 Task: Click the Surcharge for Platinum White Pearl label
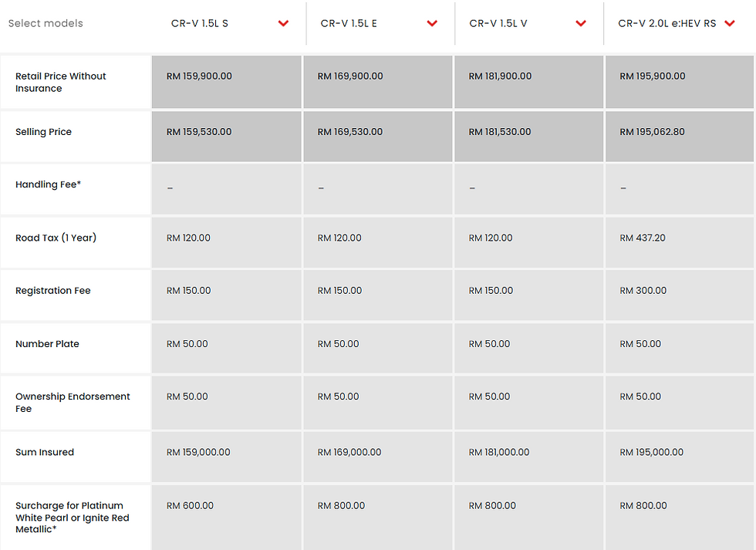(72, 518)
